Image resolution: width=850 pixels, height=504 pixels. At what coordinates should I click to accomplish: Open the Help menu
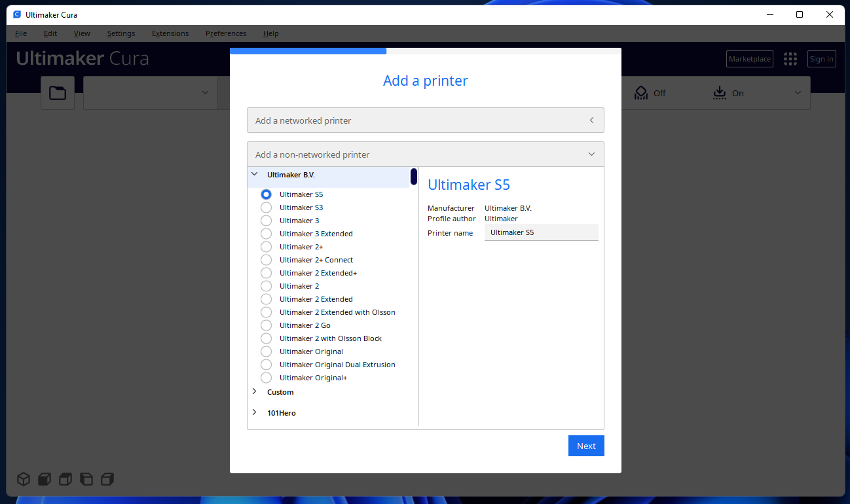271,33
